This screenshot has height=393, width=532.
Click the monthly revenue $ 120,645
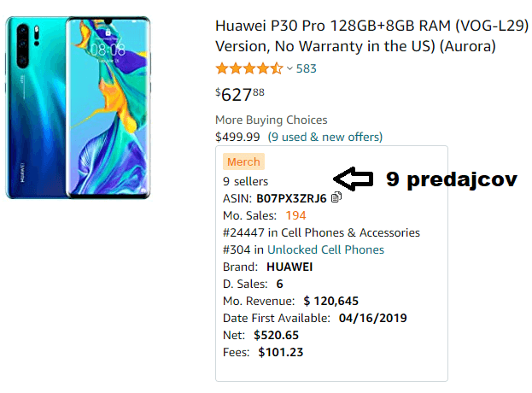(330, 301)
